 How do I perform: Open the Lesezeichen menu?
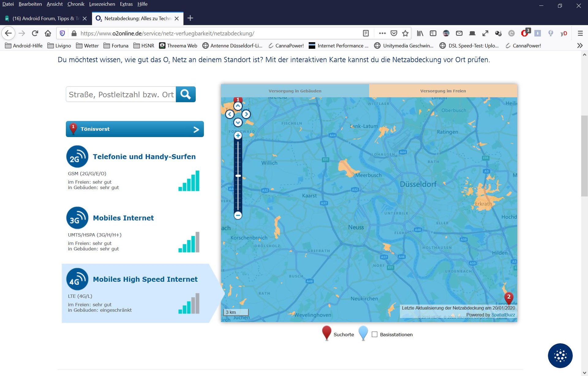click(x=102, y=4)
